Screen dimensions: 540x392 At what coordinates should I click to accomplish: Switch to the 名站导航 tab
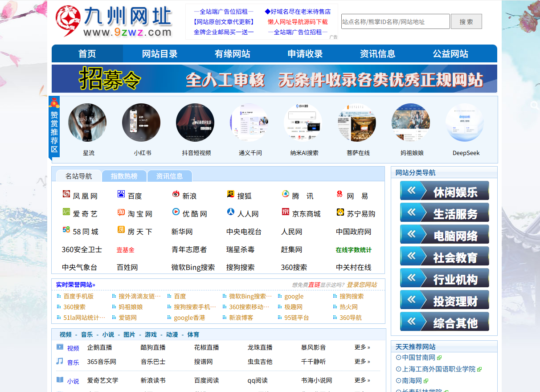point(79,176)
